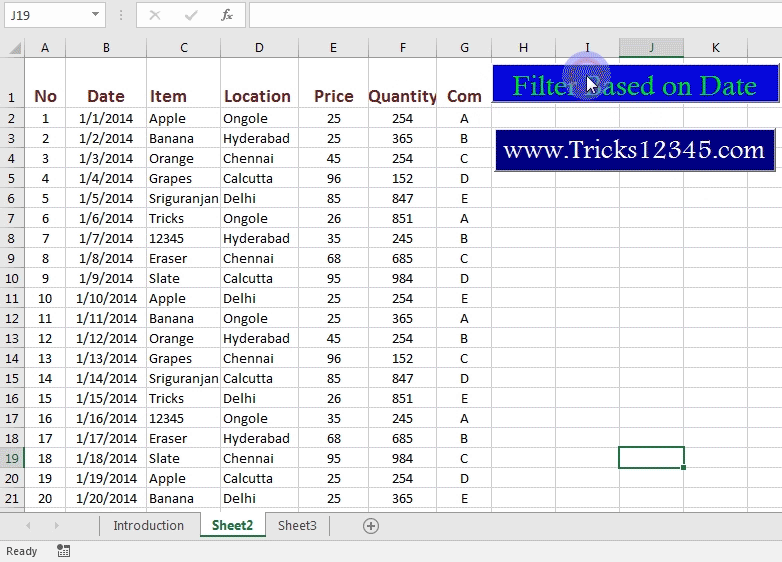Click inside the formula bar
782x562 pixels.
(x=515, y=15)
